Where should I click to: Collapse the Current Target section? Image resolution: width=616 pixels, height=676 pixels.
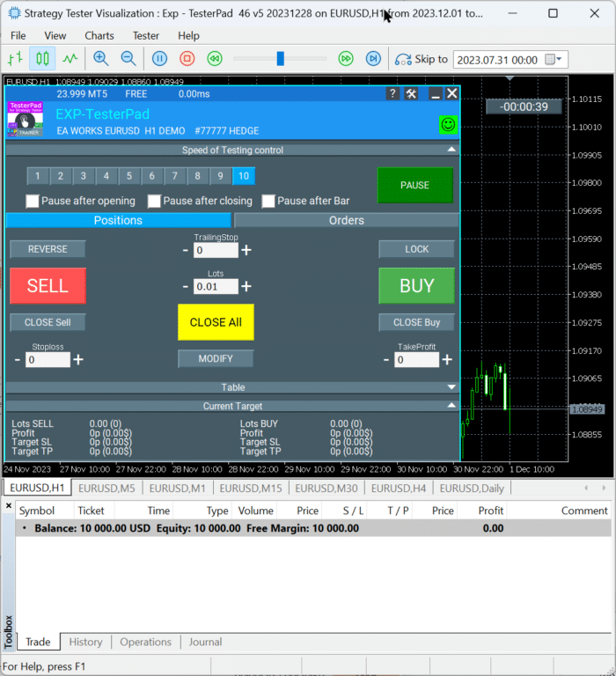click(451, 406)
